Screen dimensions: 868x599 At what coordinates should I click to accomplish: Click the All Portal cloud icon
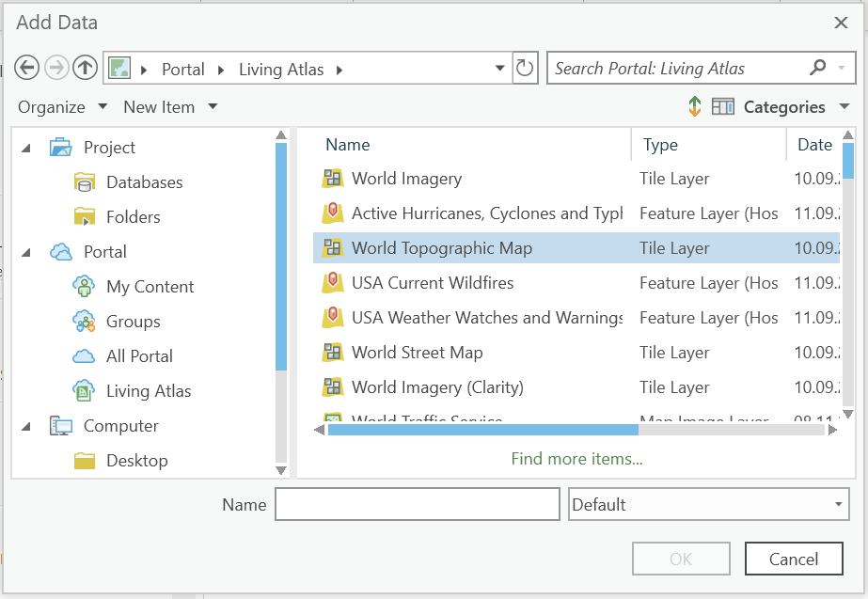coord(84,356)
